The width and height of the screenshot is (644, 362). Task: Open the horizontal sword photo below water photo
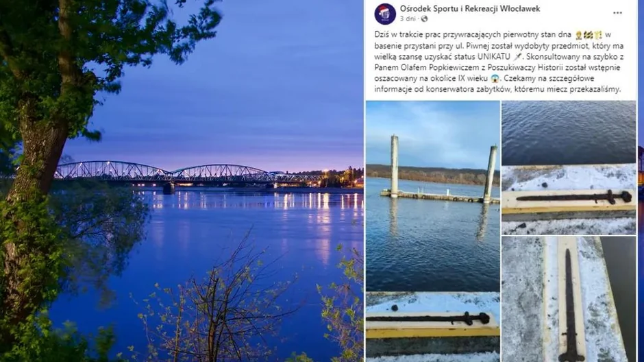pyautogui.click(x=569, y=200)
